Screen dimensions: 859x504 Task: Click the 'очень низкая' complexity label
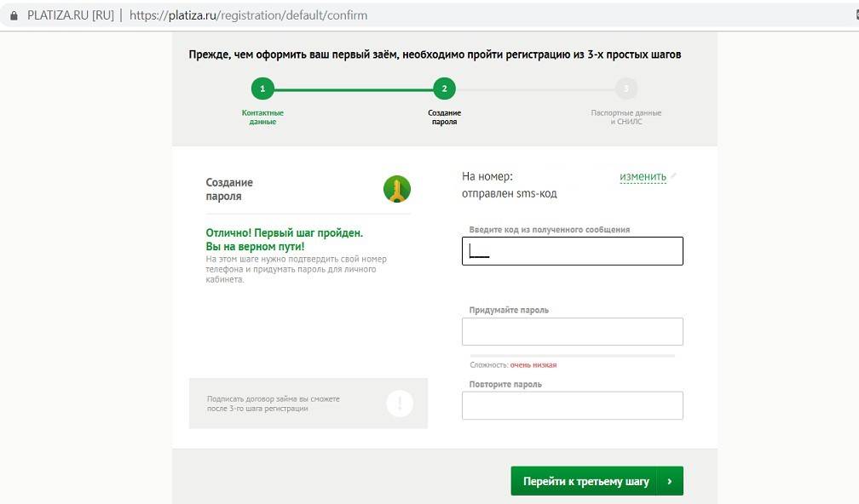pos(533,365)
